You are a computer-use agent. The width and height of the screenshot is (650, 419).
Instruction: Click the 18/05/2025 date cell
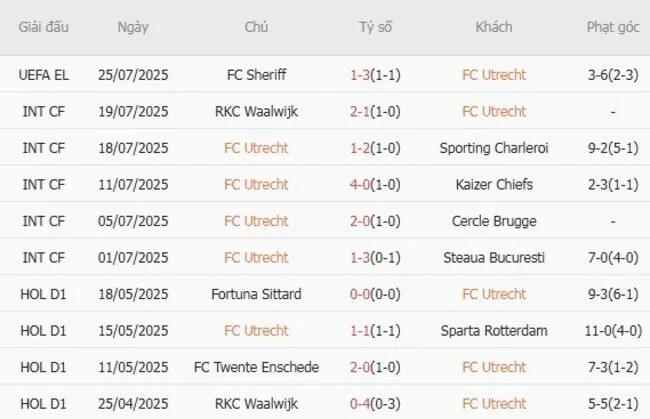pos(134,294)
